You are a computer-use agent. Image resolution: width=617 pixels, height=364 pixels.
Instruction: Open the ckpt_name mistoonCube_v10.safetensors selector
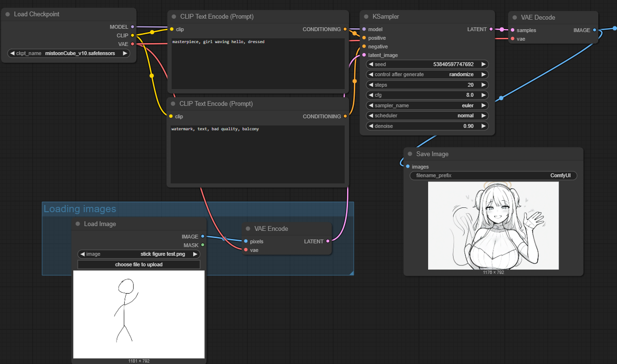pos(69,54)
